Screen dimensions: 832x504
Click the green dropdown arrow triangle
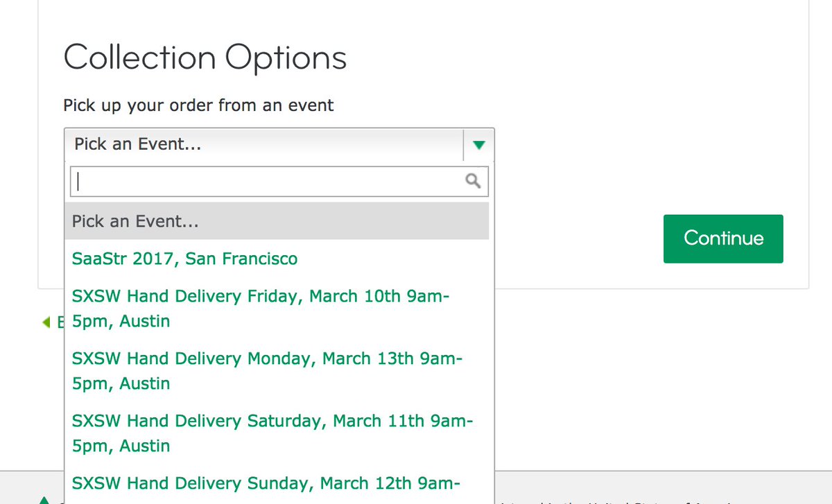tap(479, 145)
